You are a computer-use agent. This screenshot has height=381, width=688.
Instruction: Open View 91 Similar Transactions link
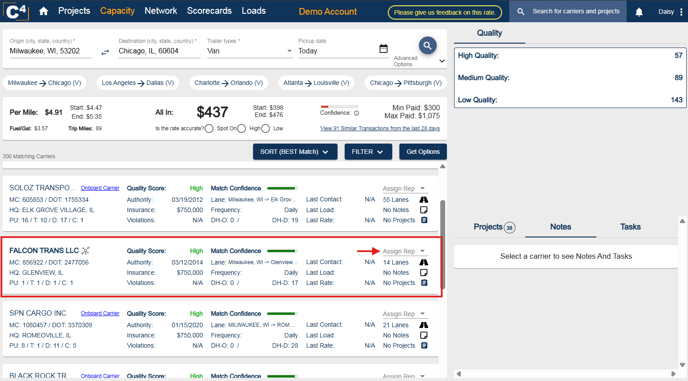click(380, 129)
